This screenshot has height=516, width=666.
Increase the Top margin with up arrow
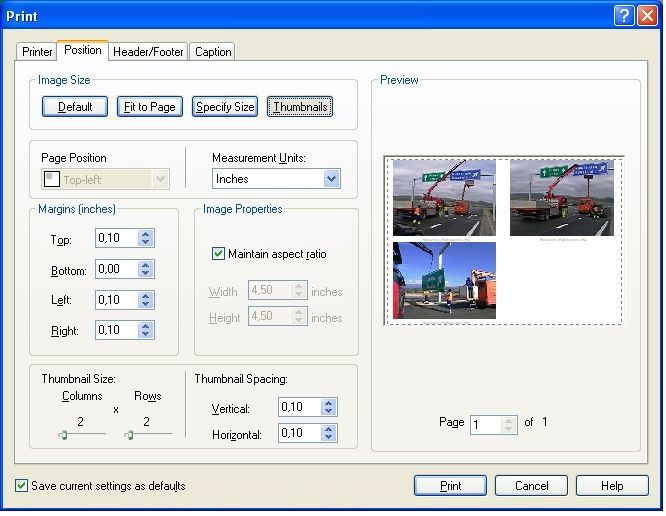click(146, 235)
